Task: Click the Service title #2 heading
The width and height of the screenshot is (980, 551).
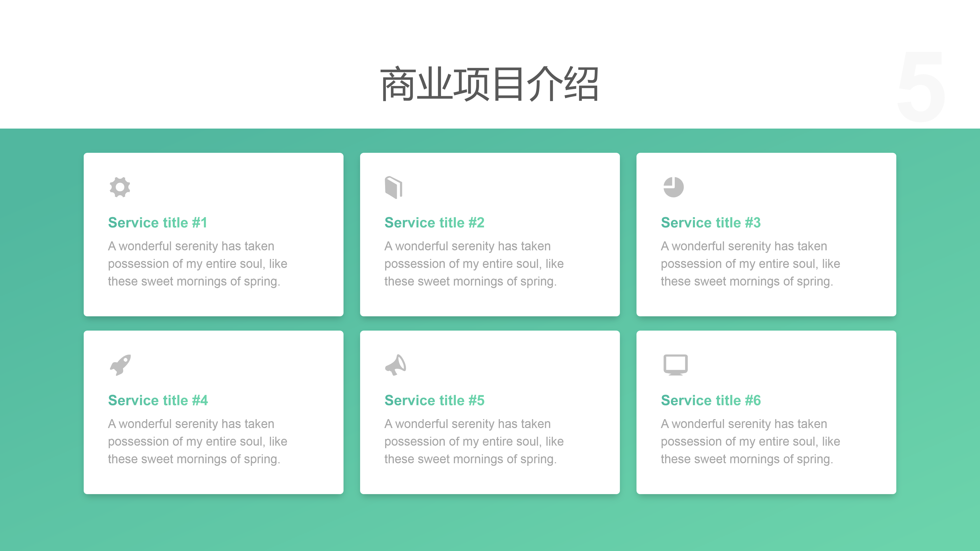Action: [434, 222]
